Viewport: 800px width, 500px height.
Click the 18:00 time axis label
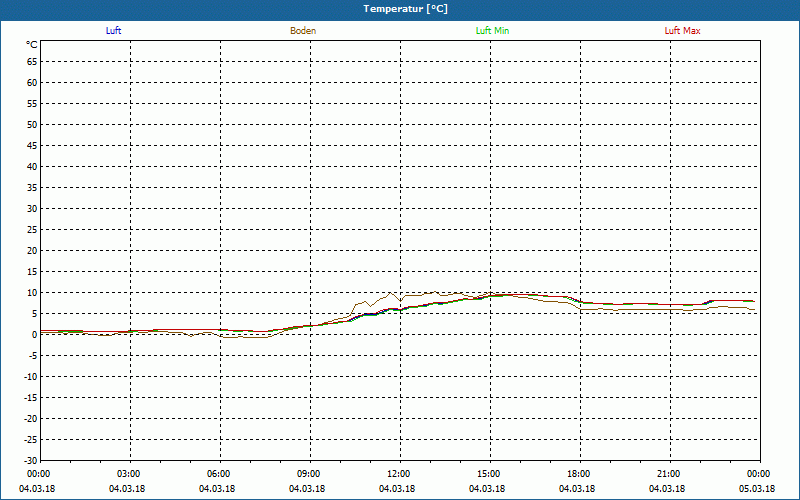(x=580, y=474)
